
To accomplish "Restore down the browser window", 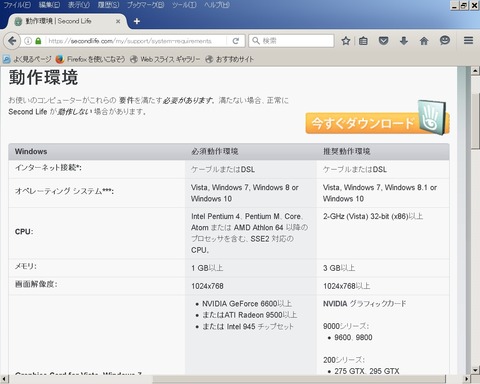I will pyautogui.click(x=464, y=5).
